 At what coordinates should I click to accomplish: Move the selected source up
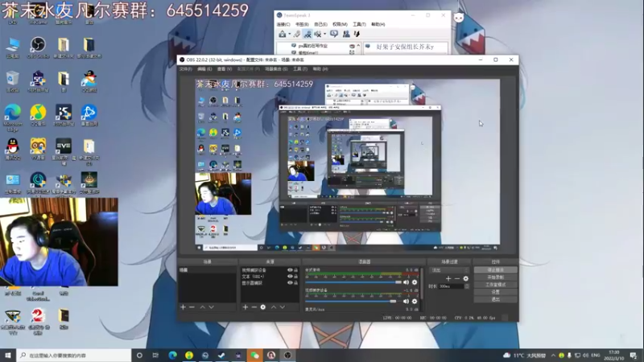pos(274,307)
